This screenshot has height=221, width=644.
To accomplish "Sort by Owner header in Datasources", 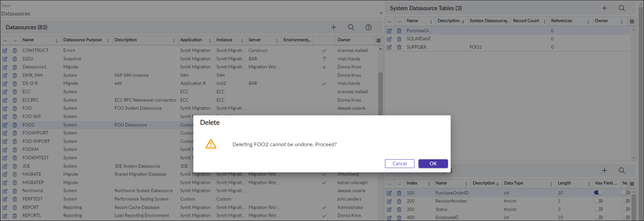I will tap(344, 40).
